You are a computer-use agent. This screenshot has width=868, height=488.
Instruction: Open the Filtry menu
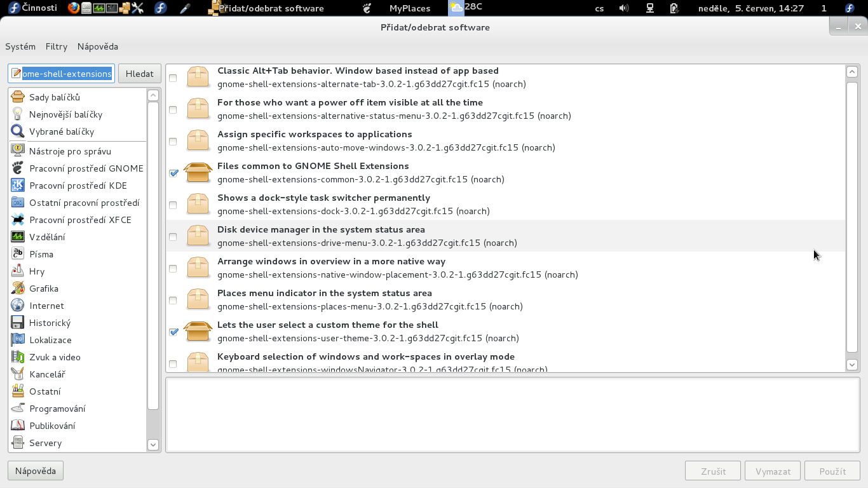tap(57, 46)
